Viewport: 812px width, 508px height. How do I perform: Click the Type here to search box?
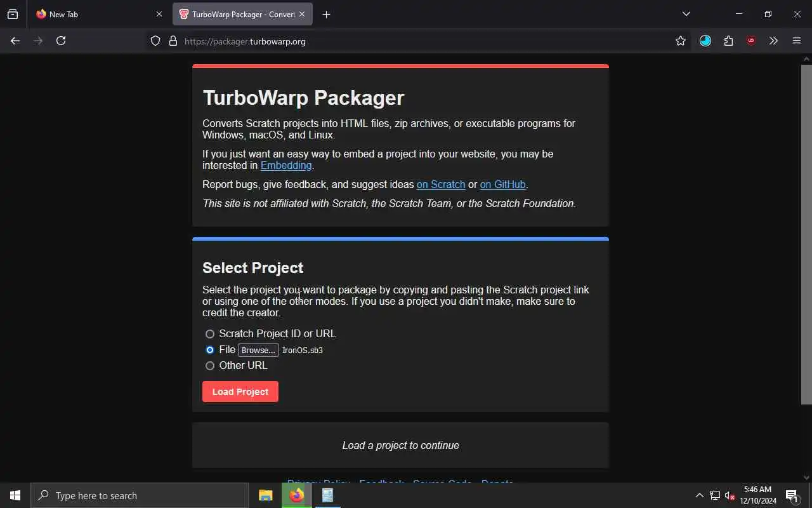click(x=140, y=495)
